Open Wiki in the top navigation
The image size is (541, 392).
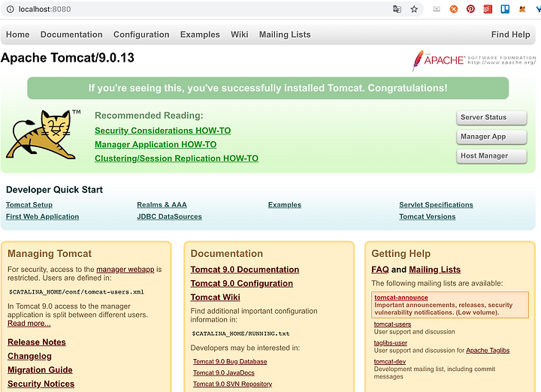point(240,35)
